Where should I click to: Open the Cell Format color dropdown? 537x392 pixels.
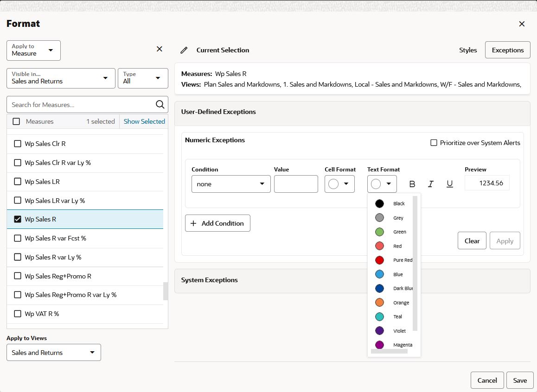pyautogui.click(x=339, y=184)
